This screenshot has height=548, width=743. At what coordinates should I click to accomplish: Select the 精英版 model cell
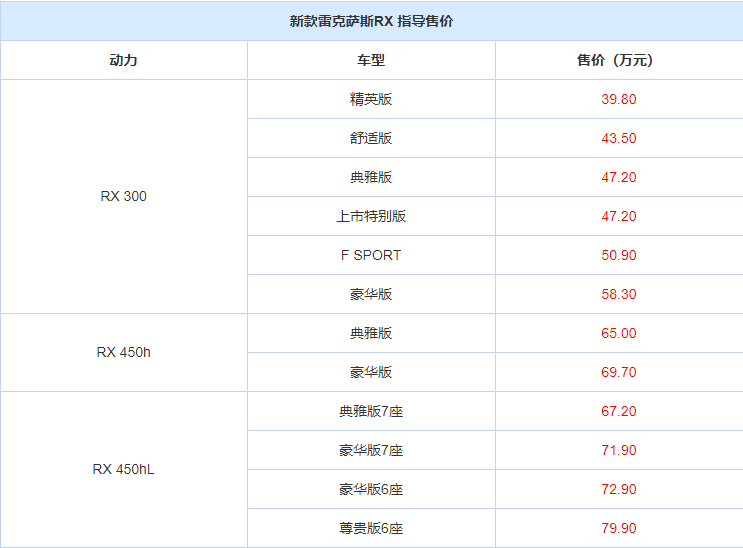(x=371, y=99)
